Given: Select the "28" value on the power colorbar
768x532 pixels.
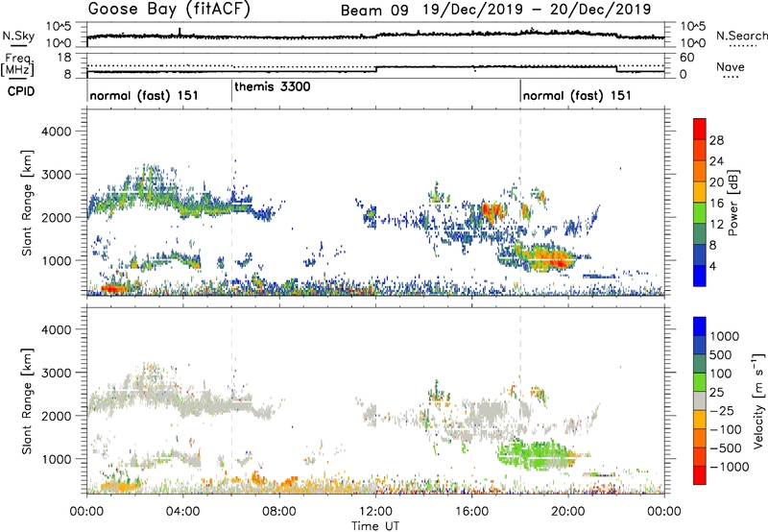Looking at the screenshot, I should click(716, 140).
